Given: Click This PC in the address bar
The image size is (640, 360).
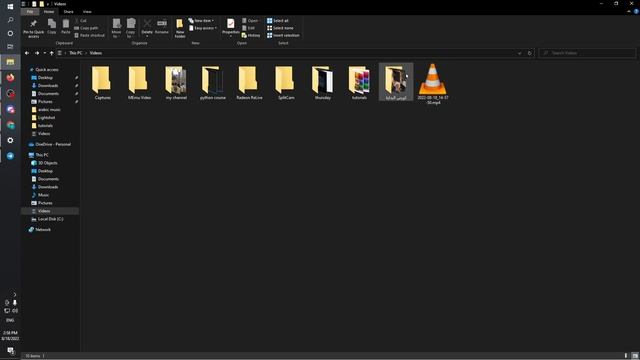Looking at the screenshot, I should (76, 53).
